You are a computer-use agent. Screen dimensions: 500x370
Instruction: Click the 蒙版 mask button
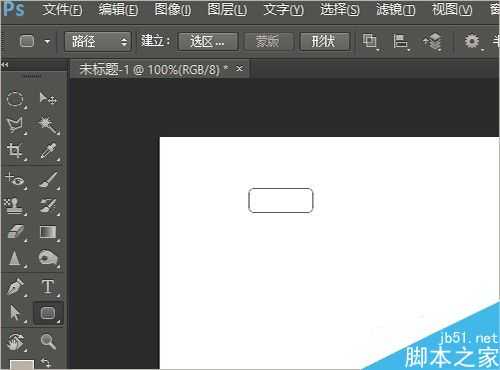click(x=268, y=42)
